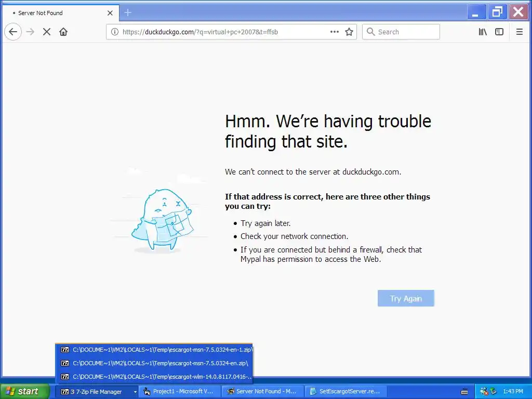Switch to SetEscargotServer.re taskbar item
Viewport: 532px width, 399px height.
tap(345, 392)
